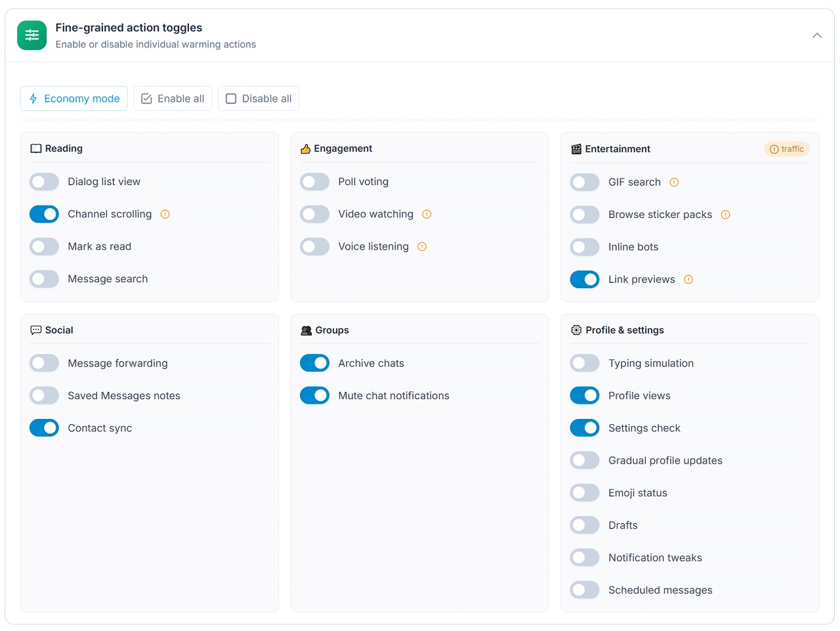
Task: Click the Entertainment clapperboard icon
Action: [576, 149]
